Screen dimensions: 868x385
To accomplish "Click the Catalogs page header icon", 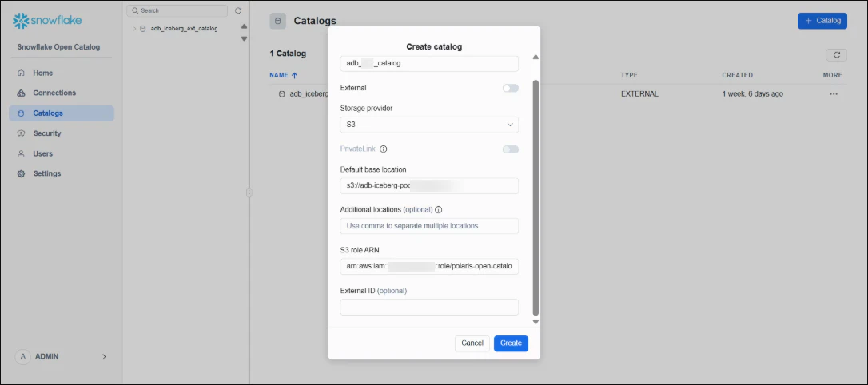I will coord(278,21).
